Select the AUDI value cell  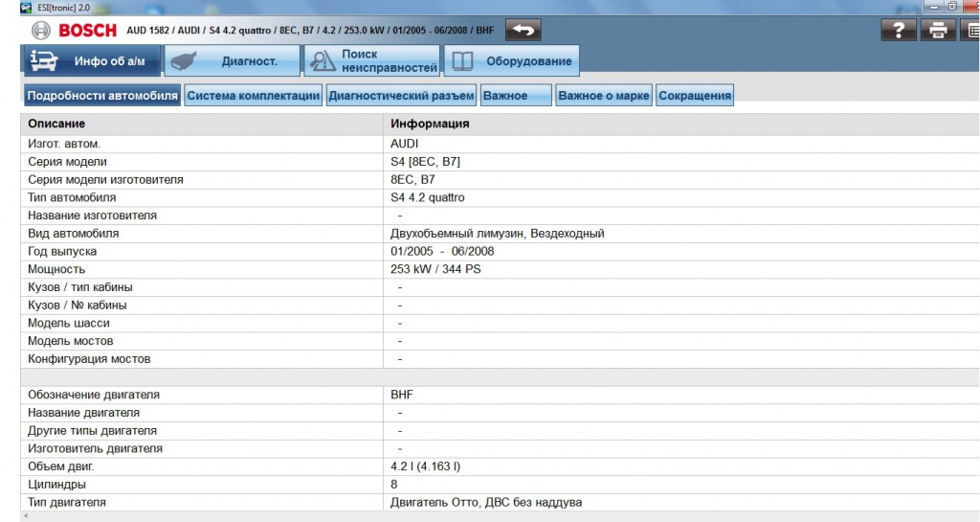[x=405, y=144]
